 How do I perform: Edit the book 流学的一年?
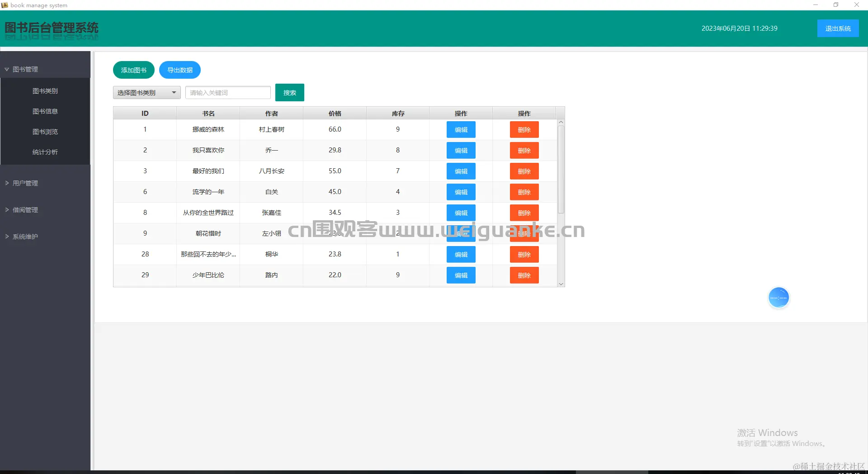[x=461, y=192]
